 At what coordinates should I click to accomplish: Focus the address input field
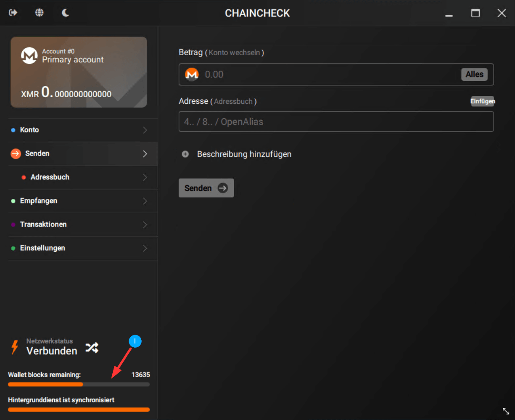pyautogui.click(x=336, y=122)
